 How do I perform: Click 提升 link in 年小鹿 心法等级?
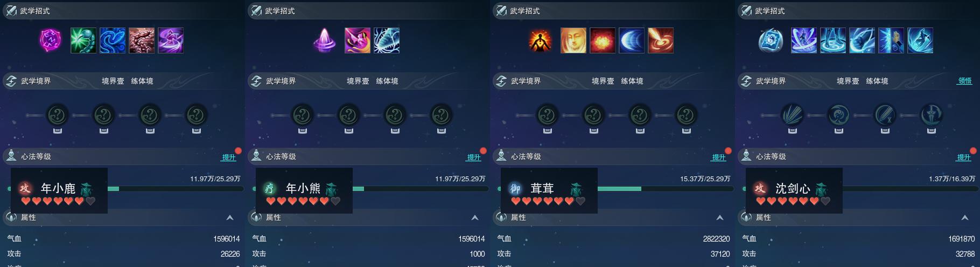pos(229,157)
